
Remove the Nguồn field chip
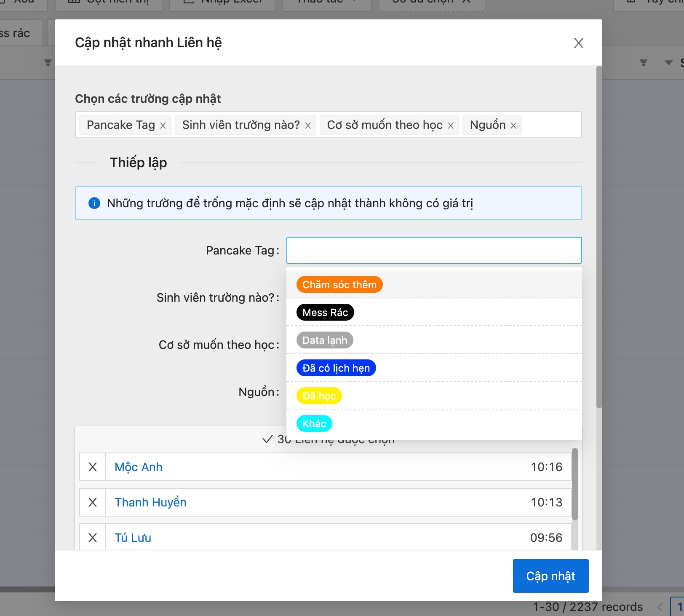point(513,126)
